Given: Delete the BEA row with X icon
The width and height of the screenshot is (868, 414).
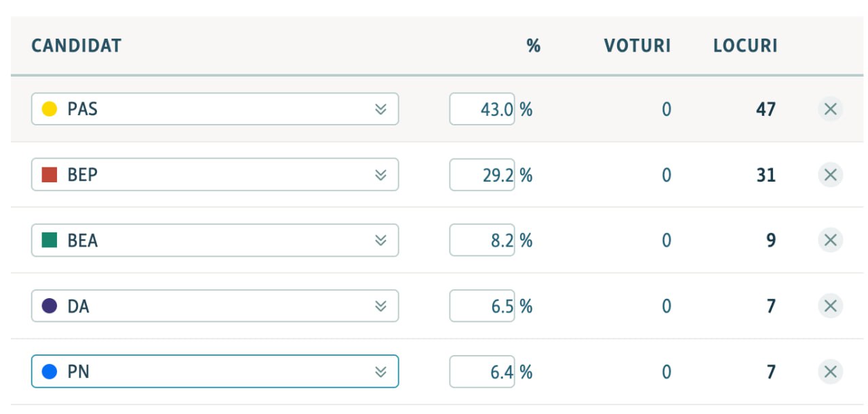Looking at the screenshot, I should tap(831, 241).
